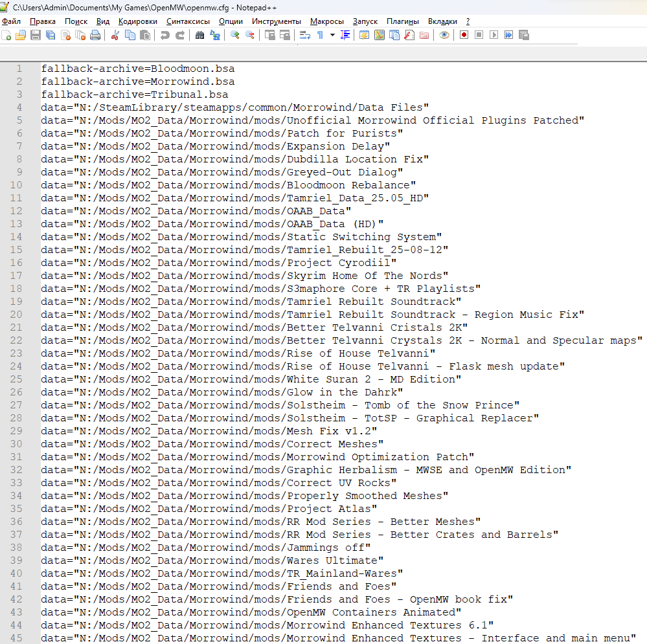Viewport: 647px width, 644px height.
Task: Click the macro Playback triangle icon
Action: point(494,36)
